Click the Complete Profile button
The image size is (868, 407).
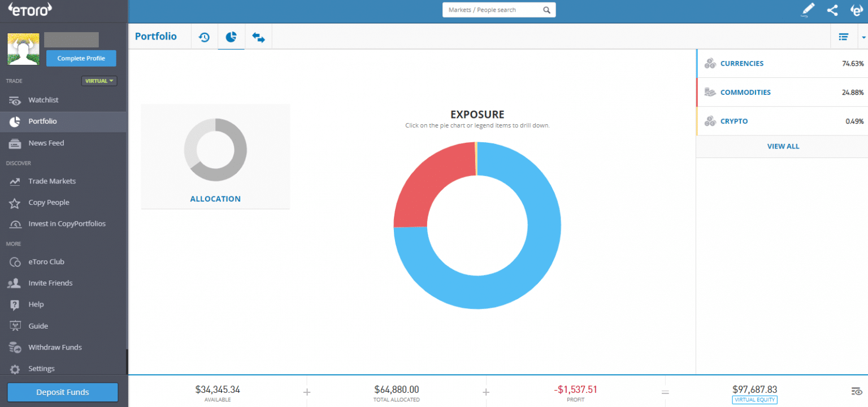pos(81,58)
